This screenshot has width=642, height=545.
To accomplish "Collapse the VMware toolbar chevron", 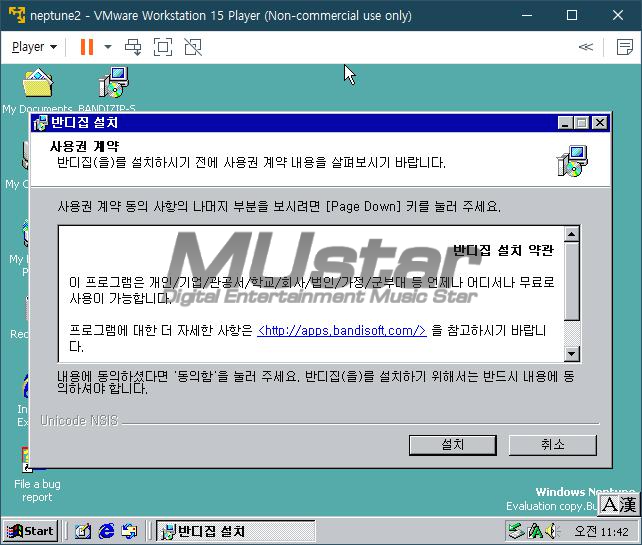I will coord(585,47).
